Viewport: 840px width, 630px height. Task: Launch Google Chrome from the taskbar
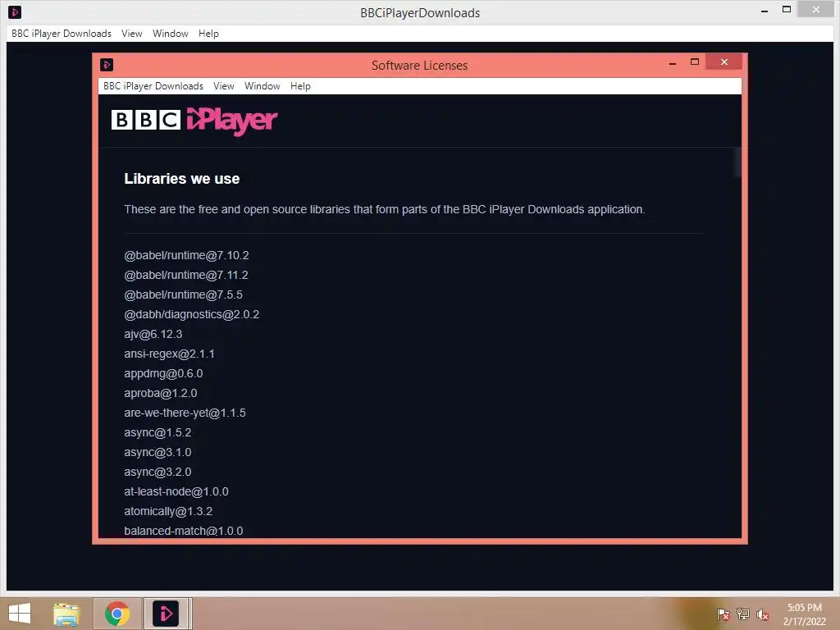tap(117, 614)
